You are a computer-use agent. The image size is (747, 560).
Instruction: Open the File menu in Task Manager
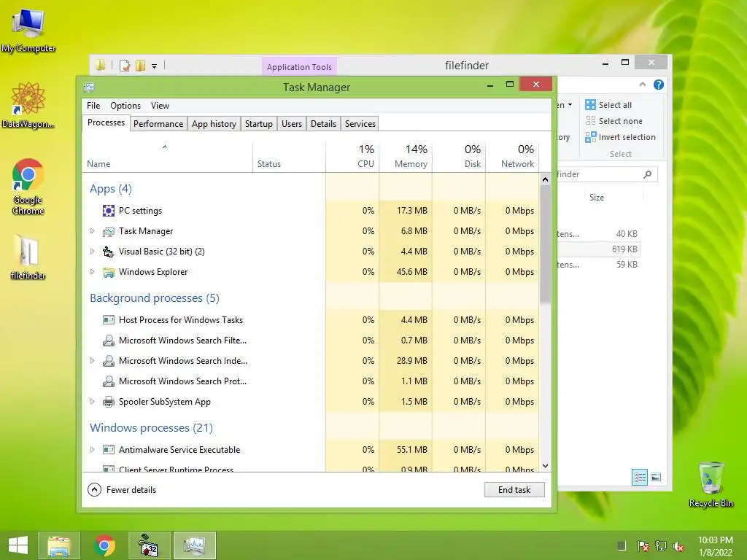click(93, 106)
